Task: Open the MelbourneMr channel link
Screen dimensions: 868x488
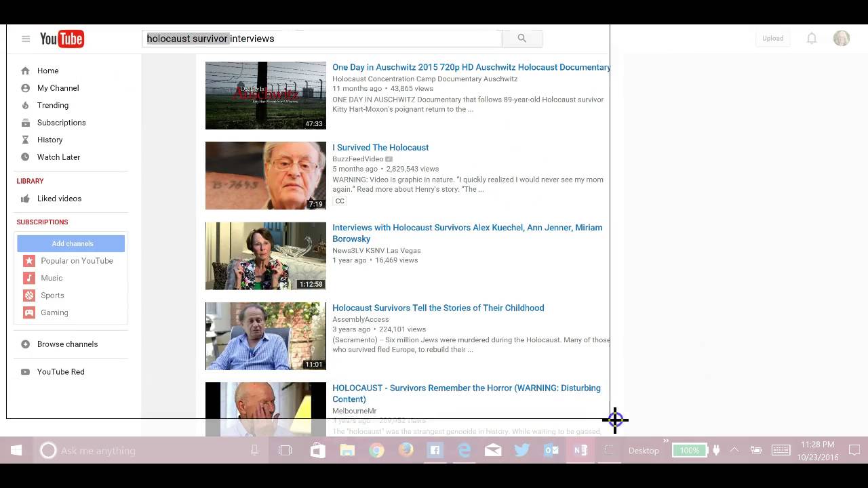Action: tap(354, 411)
